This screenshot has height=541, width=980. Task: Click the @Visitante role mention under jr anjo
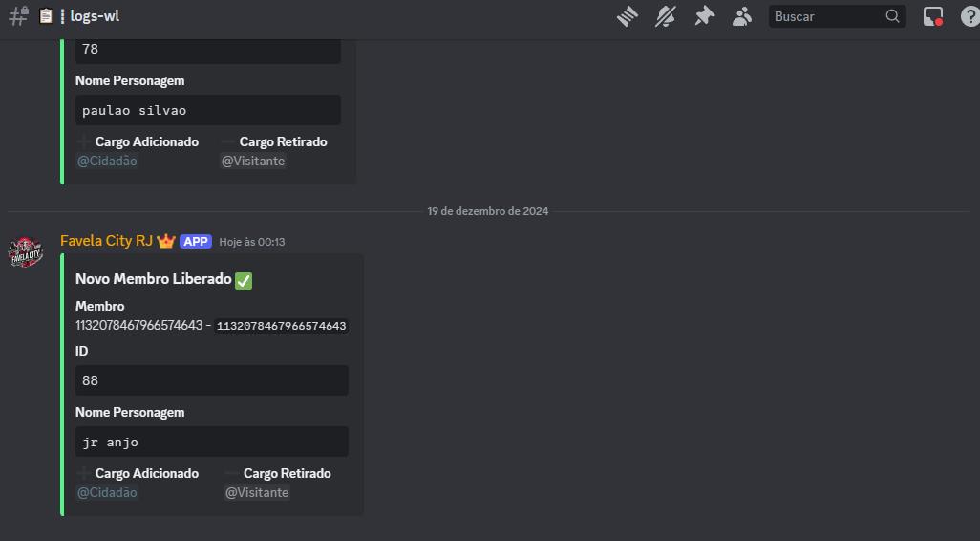click(x=257, y=493)
